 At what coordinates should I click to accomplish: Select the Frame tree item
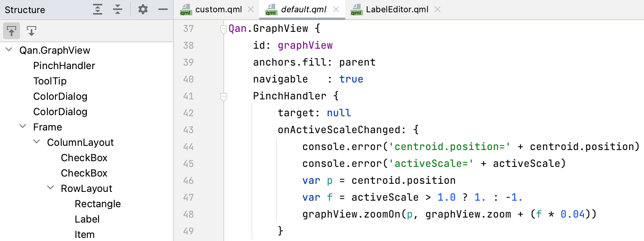(x=48, y=127)
